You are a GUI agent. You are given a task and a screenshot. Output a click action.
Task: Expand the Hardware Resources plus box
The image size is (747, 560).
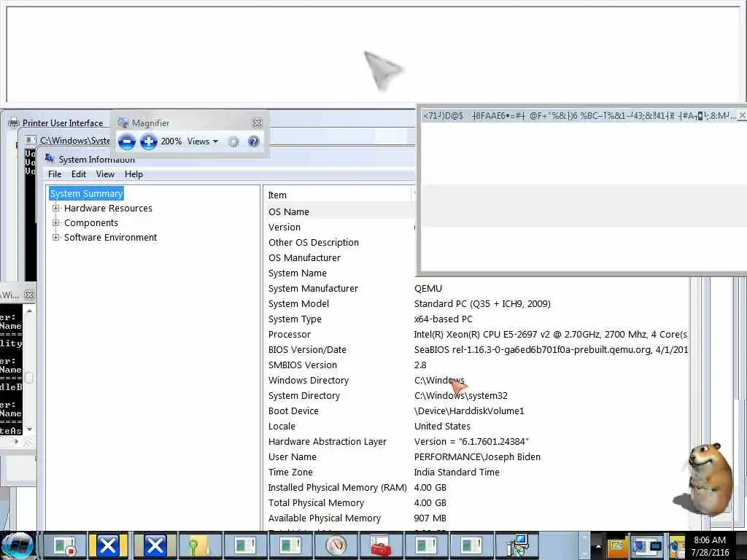pyautogui.click(x=55, y=208)
